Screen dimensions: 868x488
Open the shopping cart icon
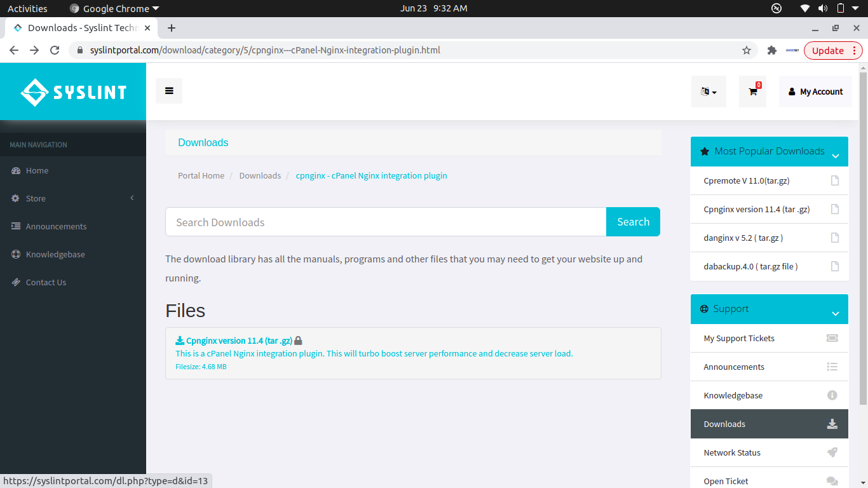point(753,91)
